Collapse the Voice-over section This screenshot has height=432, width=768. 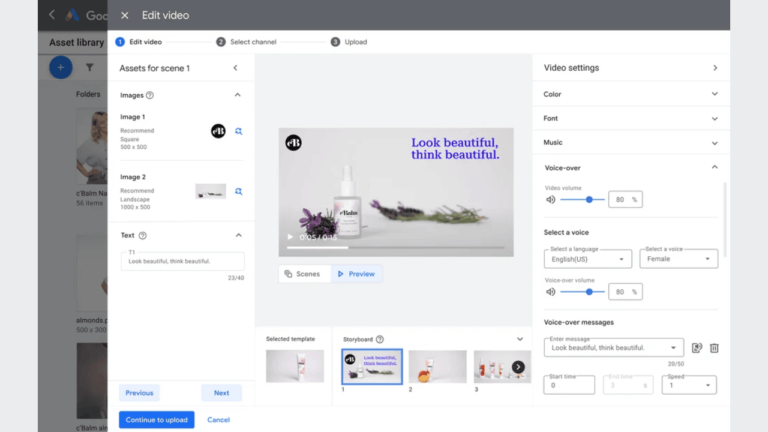(715, 168)
